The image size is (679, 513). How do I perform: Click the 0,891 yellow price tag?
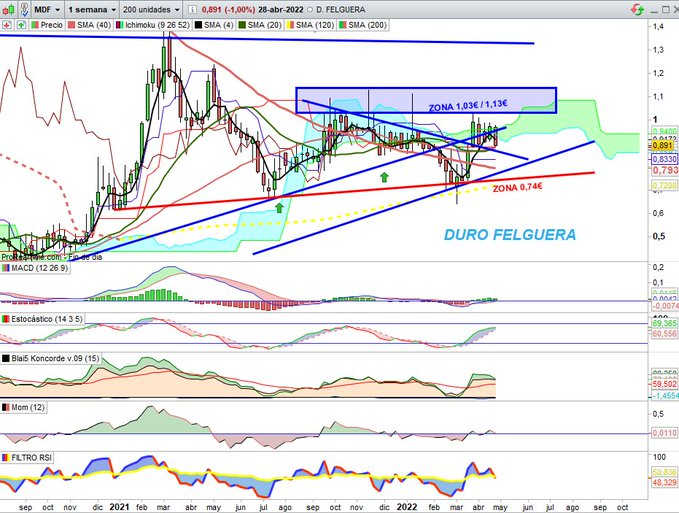(663, 145)
